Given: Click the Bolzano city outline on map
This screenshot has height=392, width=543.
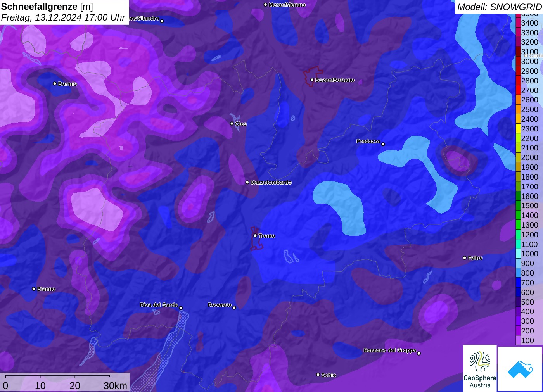Looking at the screenshot, I should 312,76.
